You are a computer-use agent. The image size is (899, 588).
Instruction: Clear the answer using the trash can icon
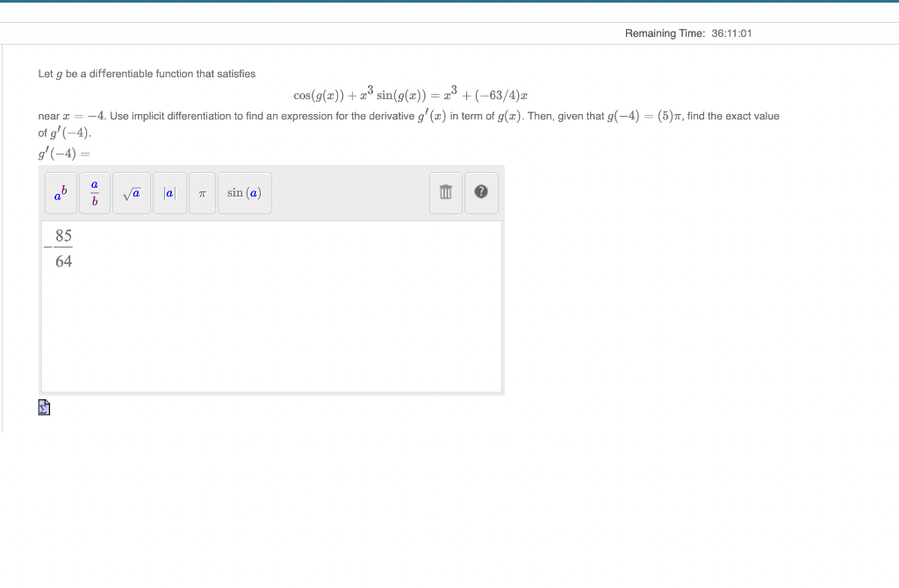click(445, 193)
